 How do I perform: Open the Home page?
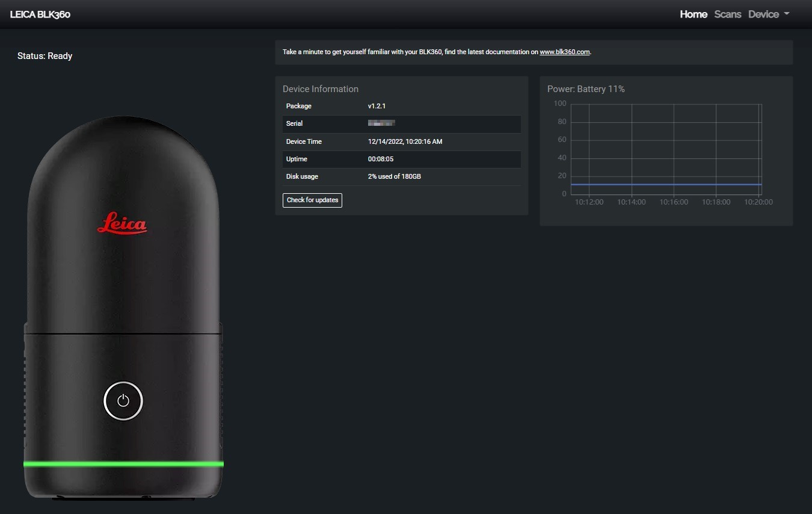[x=694, y=14]
